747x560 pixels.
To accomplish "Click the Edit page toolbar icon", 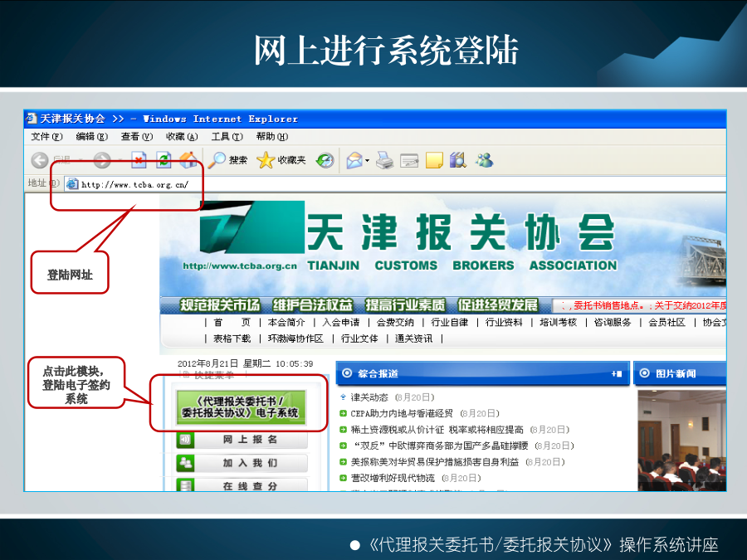I will point(409,160).
